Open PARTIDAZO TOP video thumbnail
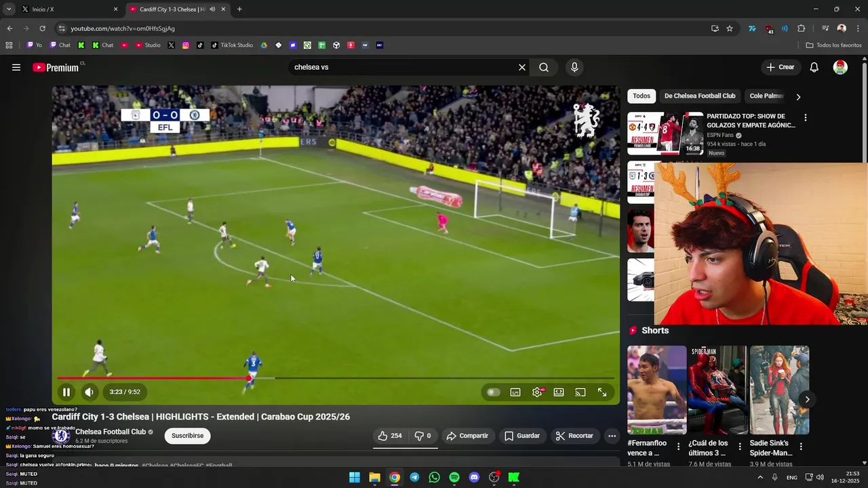This screenshot has height=488, width=868. (665, 133)
